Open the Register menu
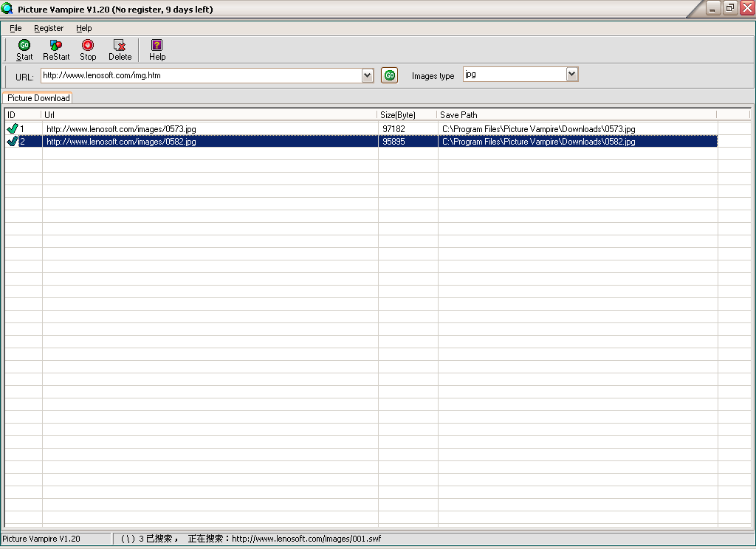 (49, 28)
